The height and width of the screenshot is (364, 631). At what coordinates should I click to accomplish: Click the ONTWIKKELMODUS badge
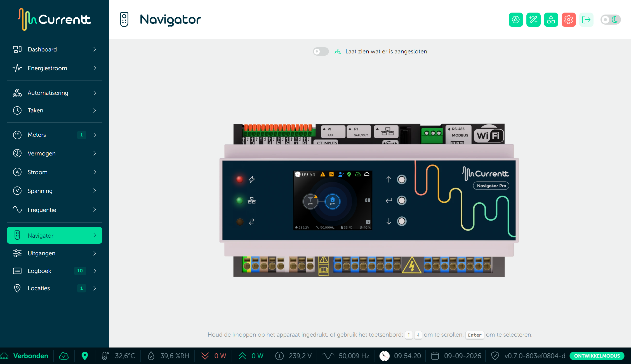pyautogui.click(x=597, y=356)
